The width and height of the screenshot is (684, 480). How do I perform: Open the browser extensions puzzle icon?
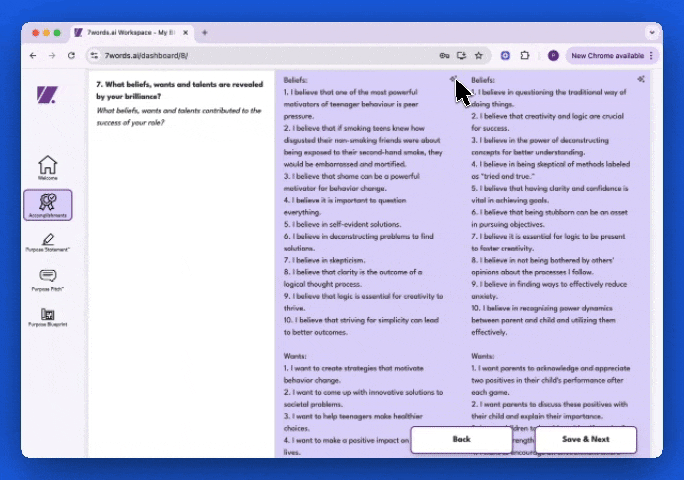(526, 56)
